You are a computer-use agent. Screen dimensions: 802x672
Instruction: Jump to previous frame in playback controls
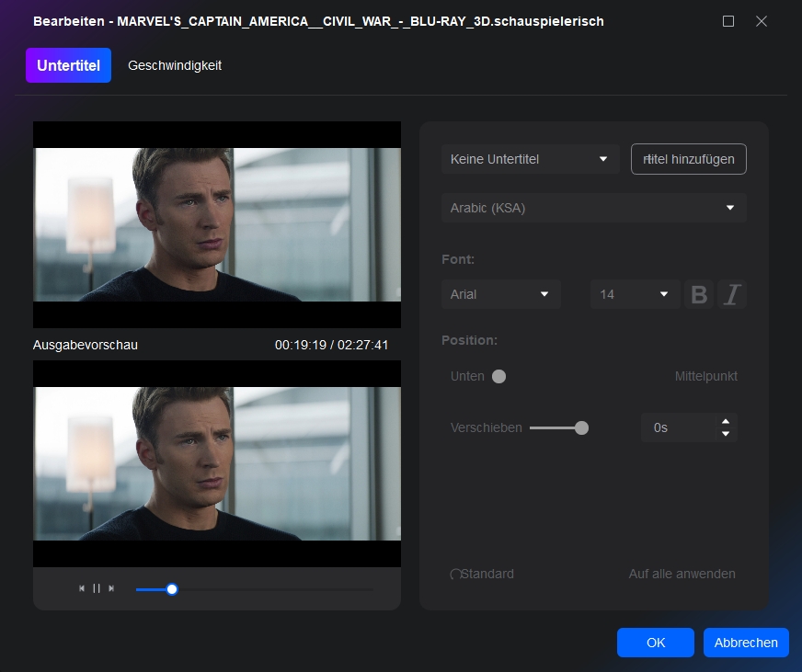click(82, 588)
